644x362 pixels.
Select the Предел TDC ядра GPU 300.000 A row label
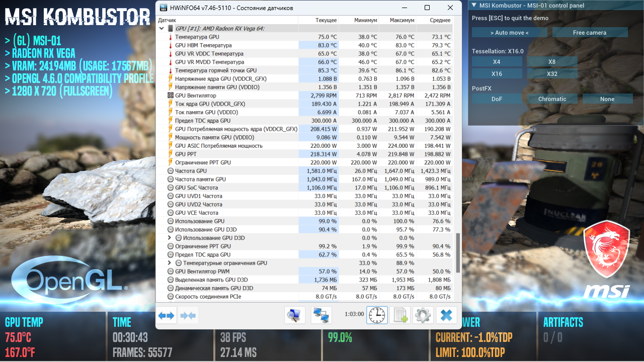(203, 121)
